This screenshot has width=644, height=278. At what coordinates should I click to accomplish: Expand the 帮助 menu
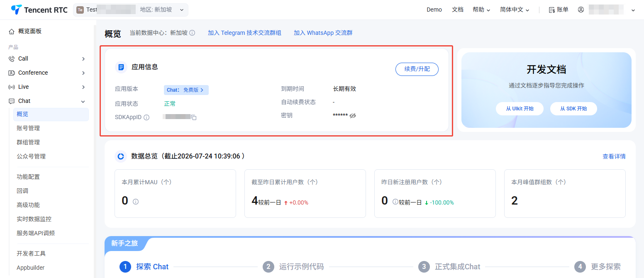click(x=481, y=10)
